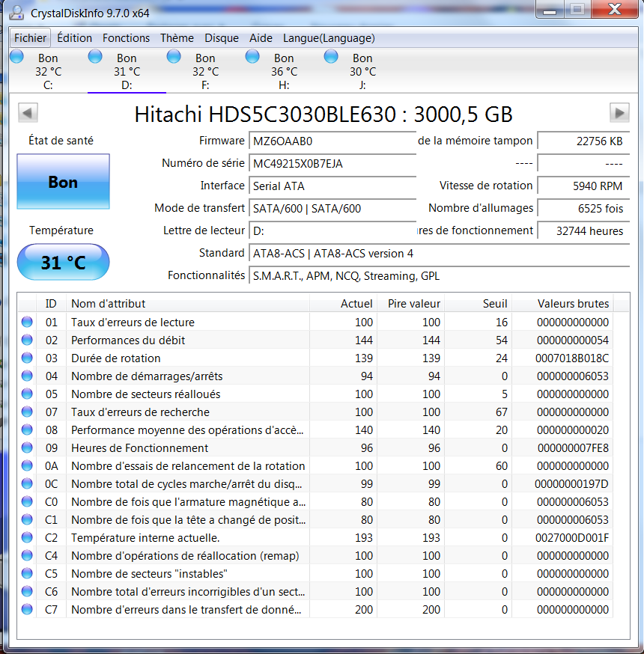
Task: Switch to the D: drive tab
Action: pos(127,72)
